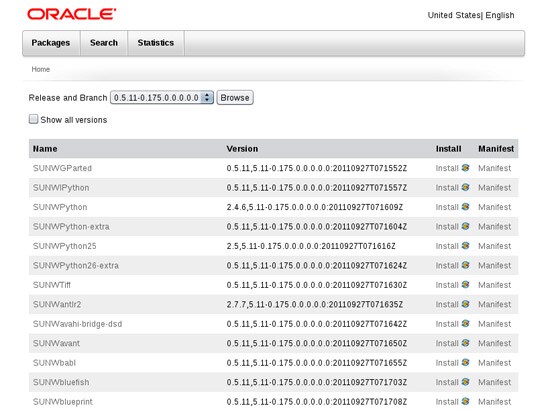View the Manifest for SUNWblueprint
Image resolution: width=552 pixels, height=412 pixels.
pos(494,402)
